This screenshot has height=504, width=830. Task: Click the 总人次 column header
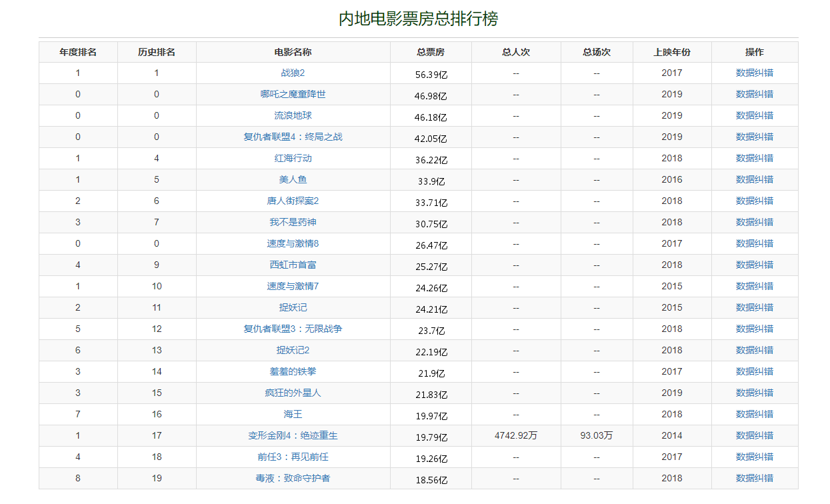coord(516,52)
